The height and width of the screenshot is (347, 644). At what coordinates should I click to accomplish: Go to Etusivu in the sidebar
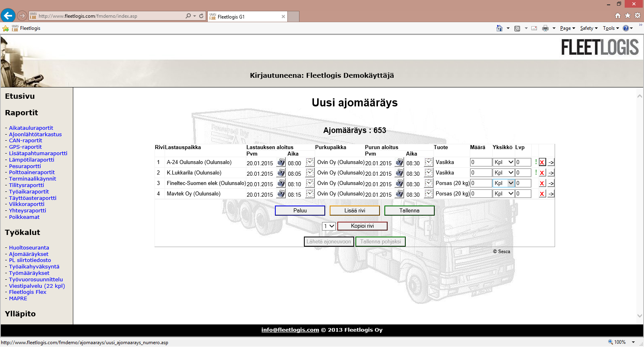pos(20,96)
